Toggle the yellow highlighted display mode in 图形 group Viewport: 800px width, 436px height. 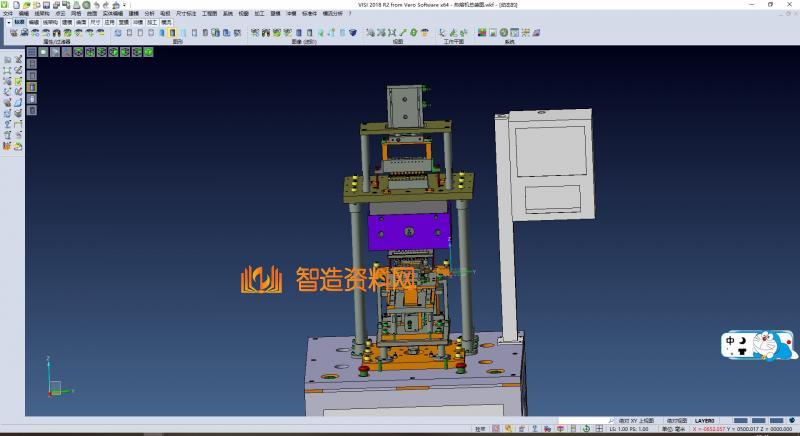tap(172, 33)
